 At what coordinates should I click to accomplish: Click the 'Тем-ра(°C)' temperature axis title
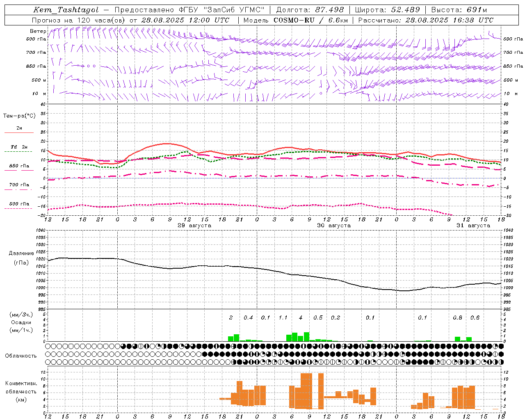[x=19, y=116]
